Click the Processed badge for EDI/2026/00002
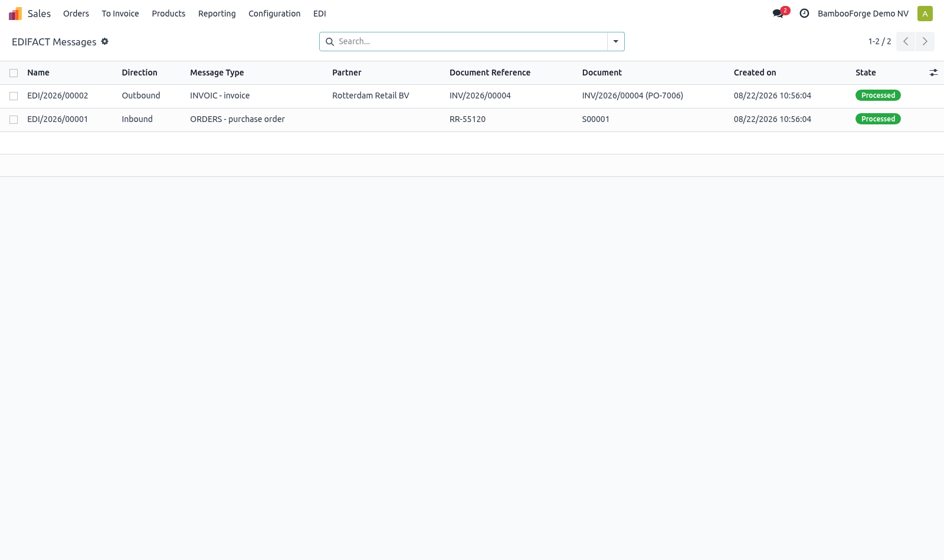The image size is (944, 560). point(878,95)
